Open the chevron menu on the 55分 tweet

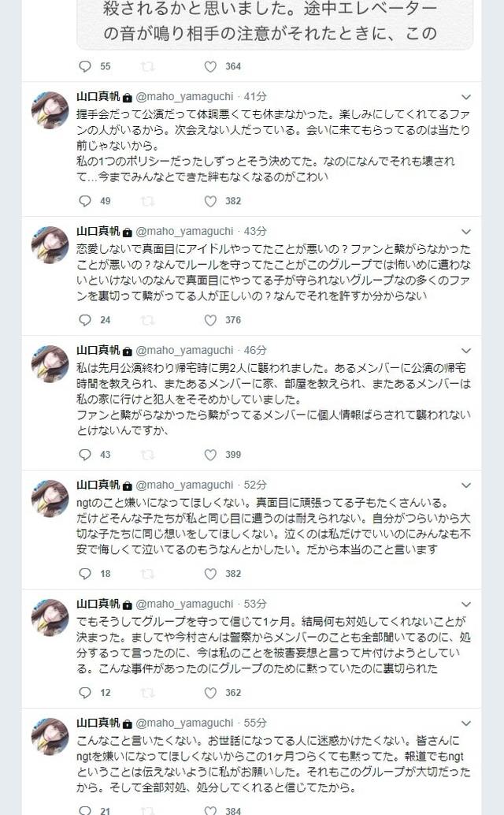click(x=466, y=724)
